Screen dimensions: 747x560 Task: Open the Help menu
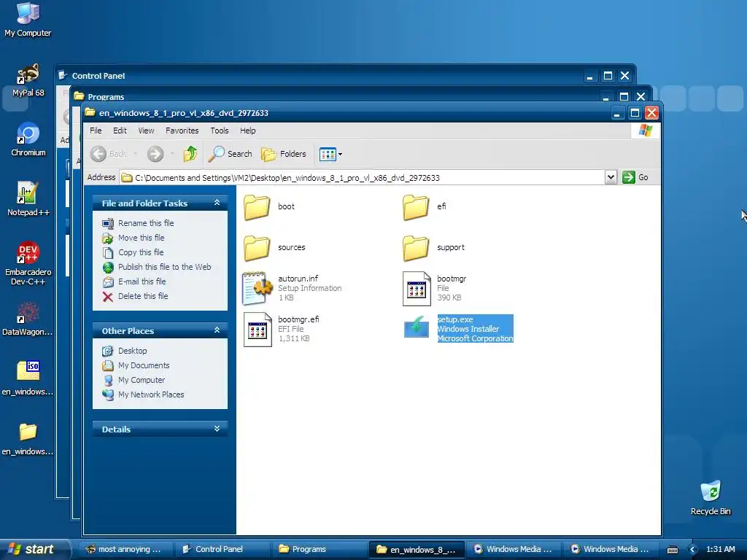point(247,131)
